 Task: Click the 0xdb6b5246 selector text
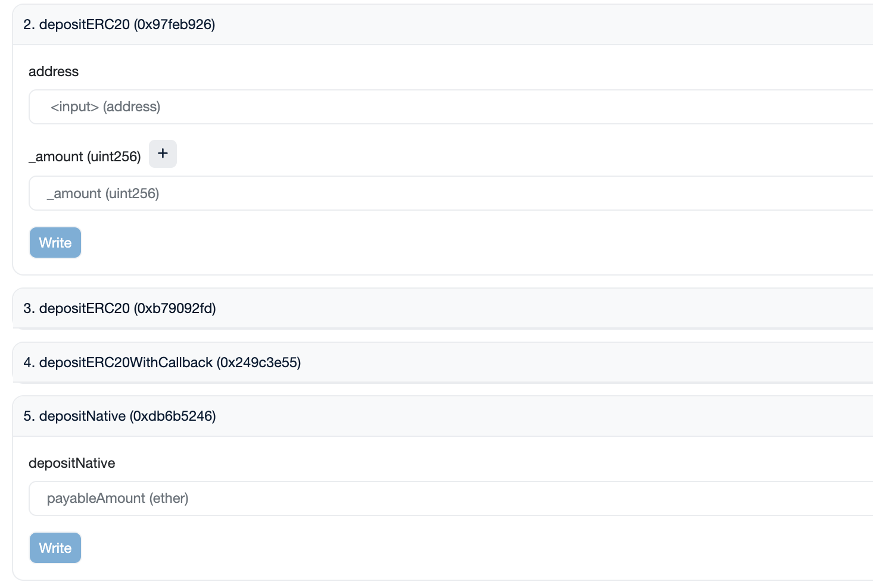click(173, 416)
